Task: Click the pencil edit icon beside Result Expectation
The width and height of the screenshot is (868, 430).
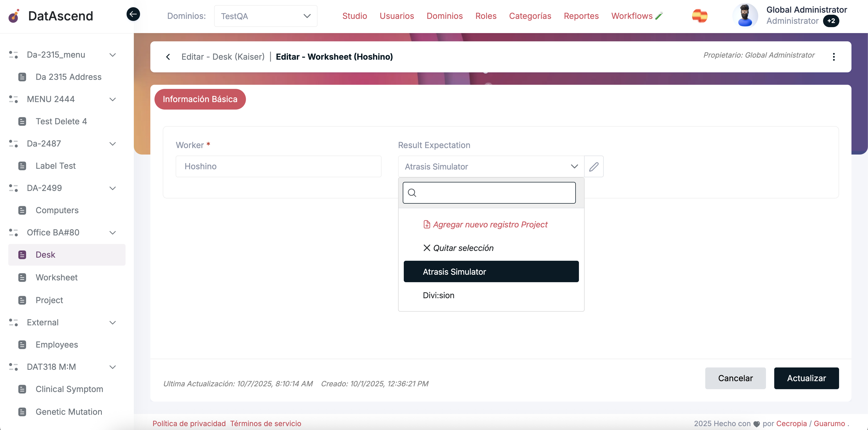Action: 594,166
